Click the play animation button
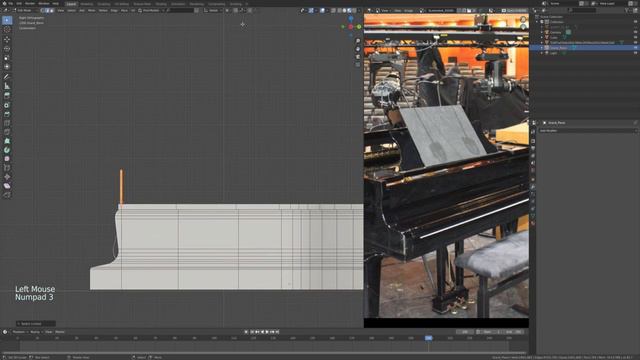The image size is (640, 360). tap(267, 332)
